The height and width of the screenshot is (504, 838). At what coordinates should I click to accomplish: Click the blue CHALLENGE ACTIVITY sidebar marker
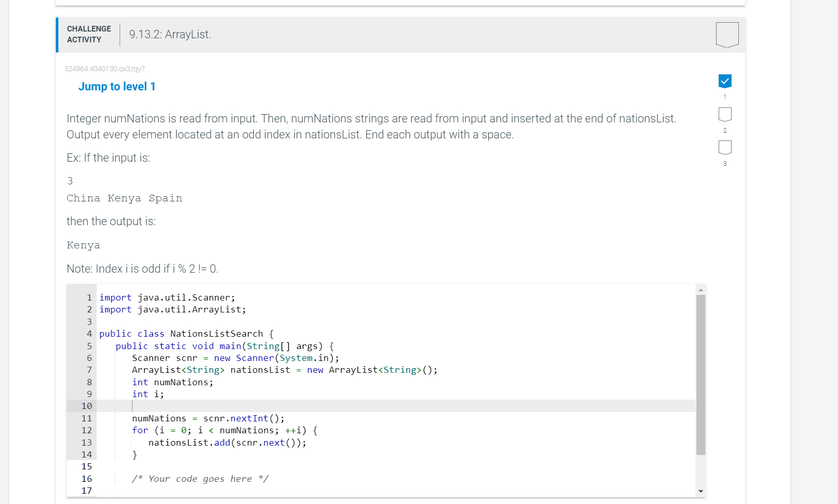(57, 35)
